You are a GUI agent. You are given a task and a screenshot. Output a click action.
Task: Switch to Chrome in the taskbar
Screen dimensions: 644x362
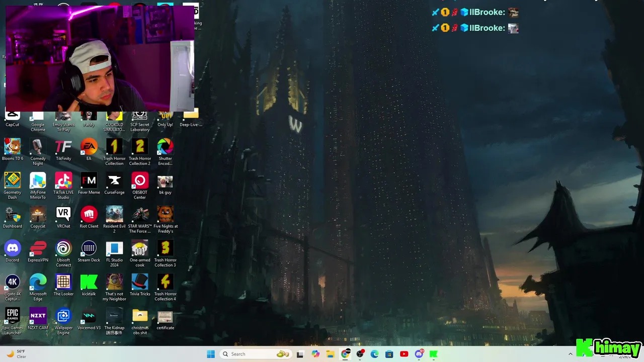coord(345,354)
